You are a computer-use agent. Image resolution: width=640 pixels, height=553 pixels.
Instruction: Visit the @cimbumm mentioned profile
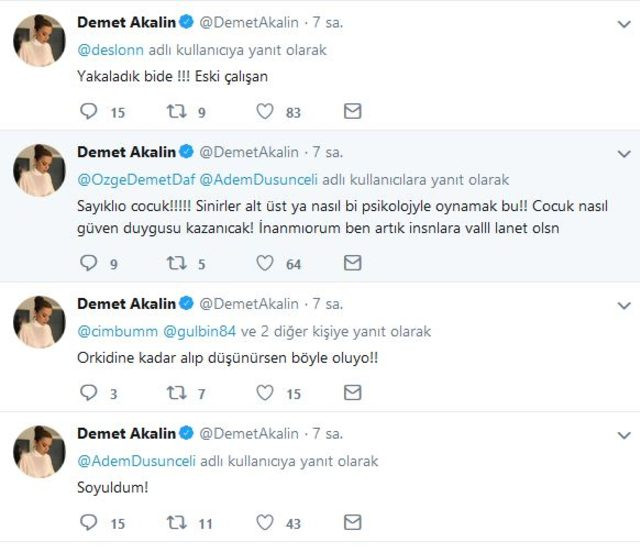click(116, 331)
